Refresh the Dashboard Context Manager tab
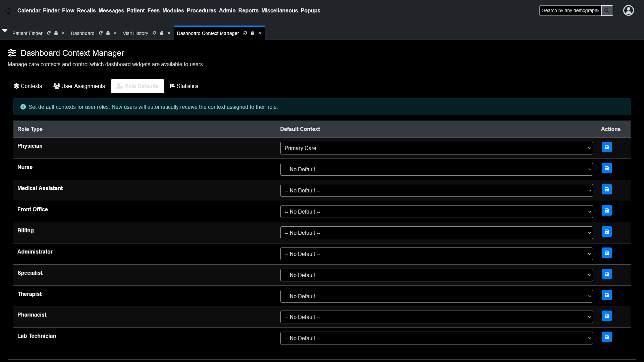 (x=245, y=33)
